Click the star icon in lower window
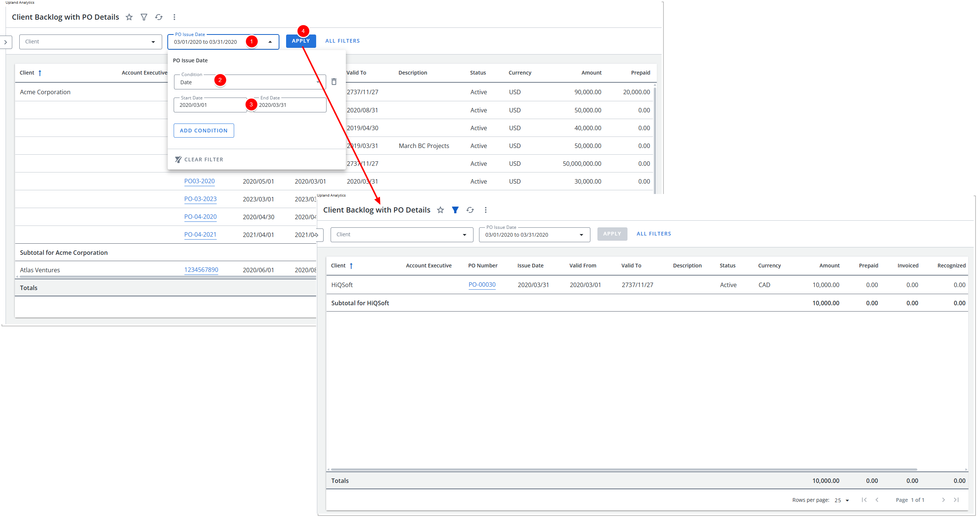 (440, 210)
